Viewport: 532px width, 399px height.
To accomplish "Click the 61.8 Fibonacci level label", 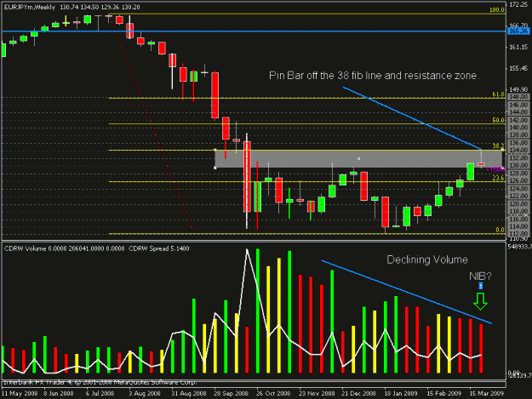I will pyautogui.click(x=498, y=94).
